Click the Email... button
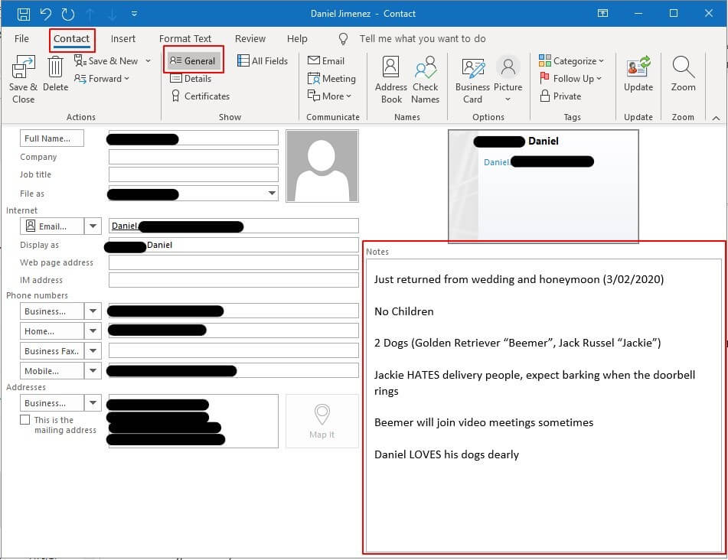Viewport: 728px width, 560px height. (x=52, y=226)
